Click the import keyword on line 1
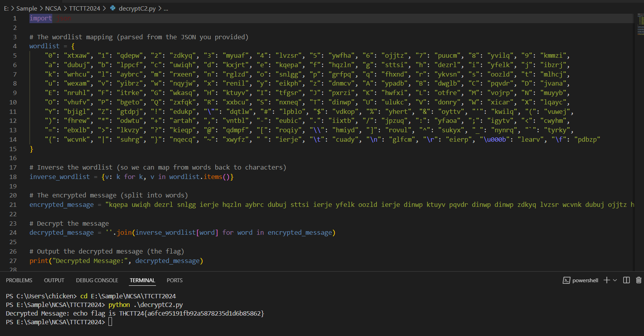The height and width of the screenshot is (336, 644). pyautogui.click(x=40, y=18)
